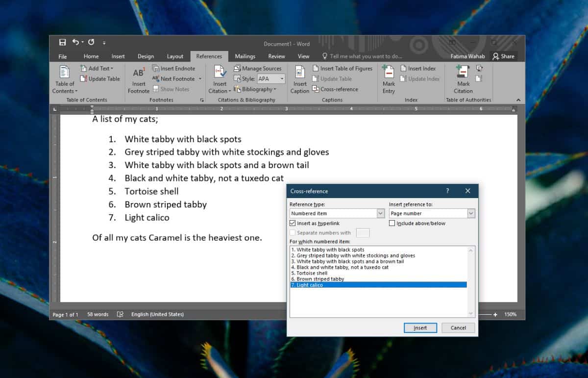Click the Undo arrow icon
This screenshot has width=588, height=378.
pos(75,43)
